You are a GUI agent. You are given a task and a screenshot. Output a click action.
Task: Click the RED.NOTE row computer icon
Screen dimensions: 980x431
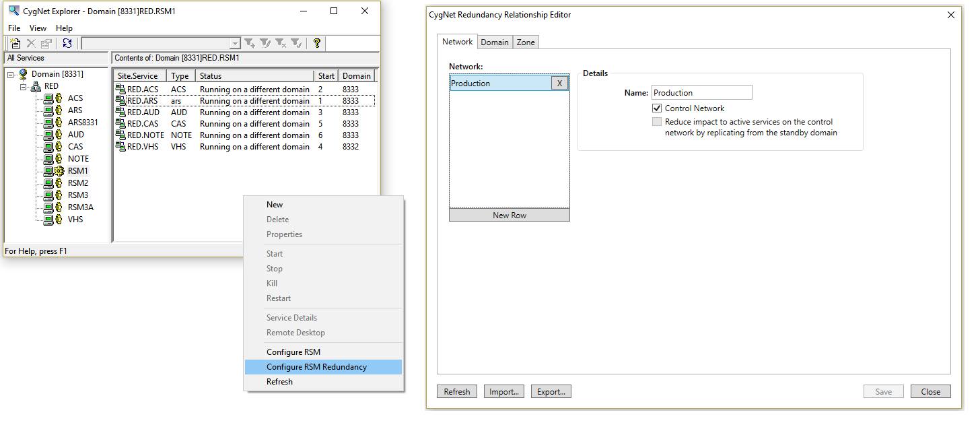[121, 135]
